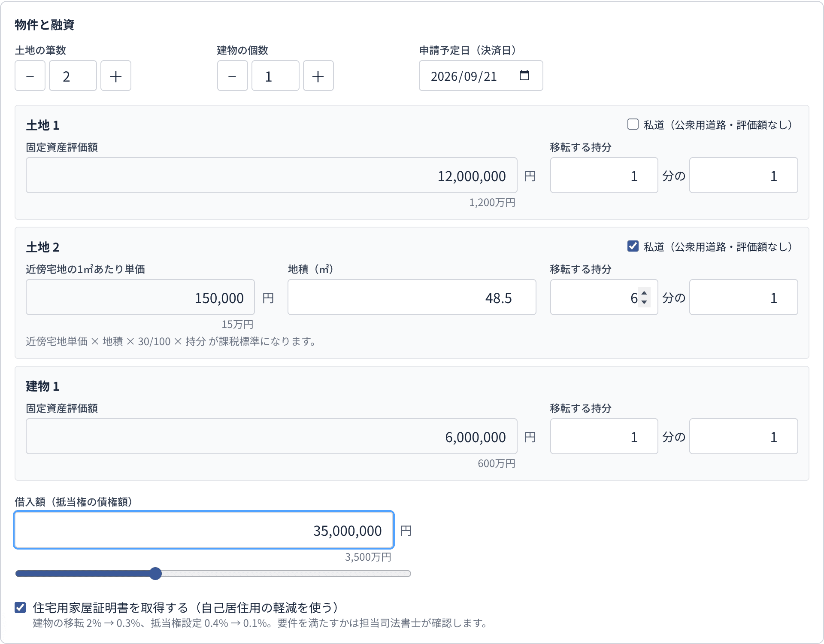Screen dimensions: 824x644
Task: Check the 私道 checkbox for 土地 1
Action: tap(633, 124)
